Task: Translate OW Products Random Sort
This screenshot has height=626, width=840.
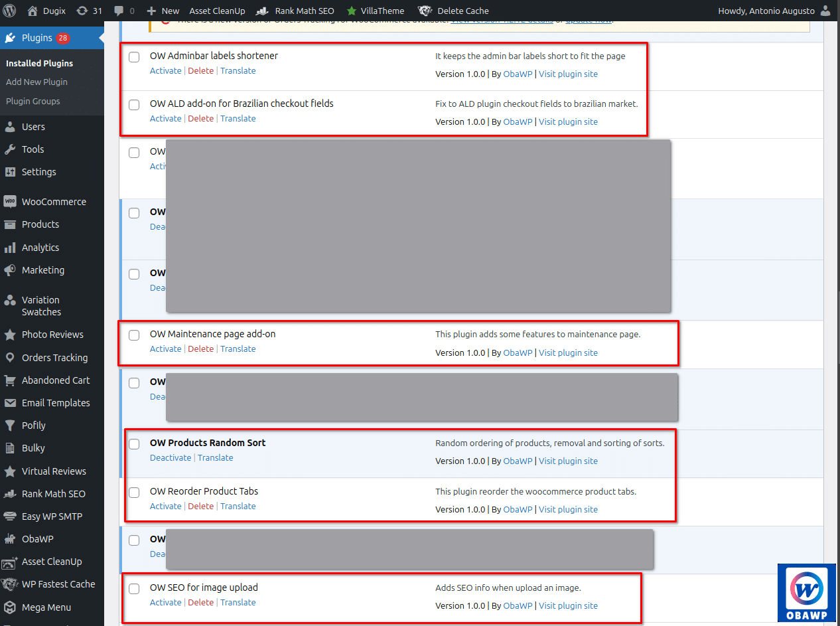Action: [216, 458]
